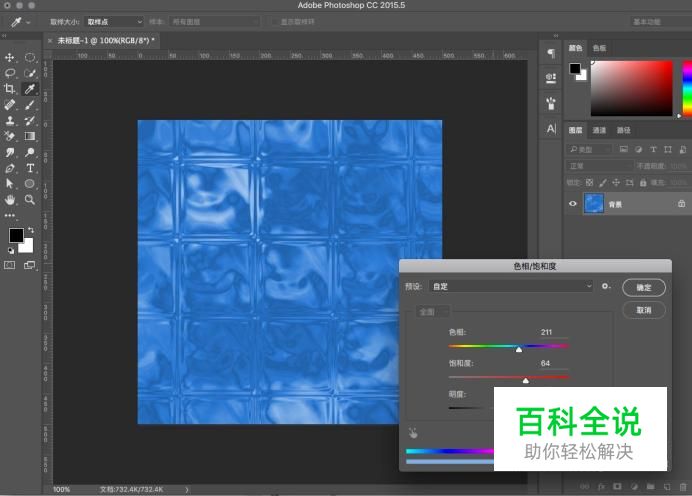Screen dimensions: 692x496
Task: Open the 取样大小 dropdown in options bar
Action: point(113,21)
